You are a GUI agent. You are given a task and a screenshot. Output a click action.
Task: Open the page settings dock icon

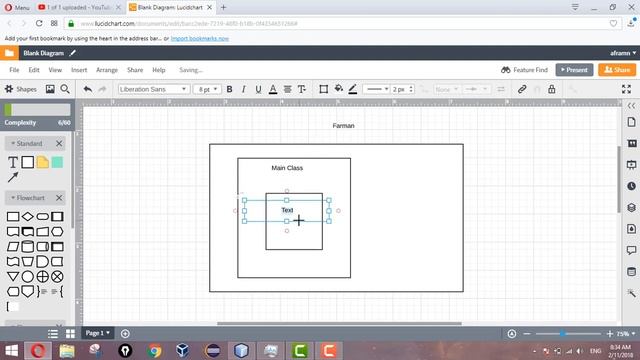click(x=631, y=122)
